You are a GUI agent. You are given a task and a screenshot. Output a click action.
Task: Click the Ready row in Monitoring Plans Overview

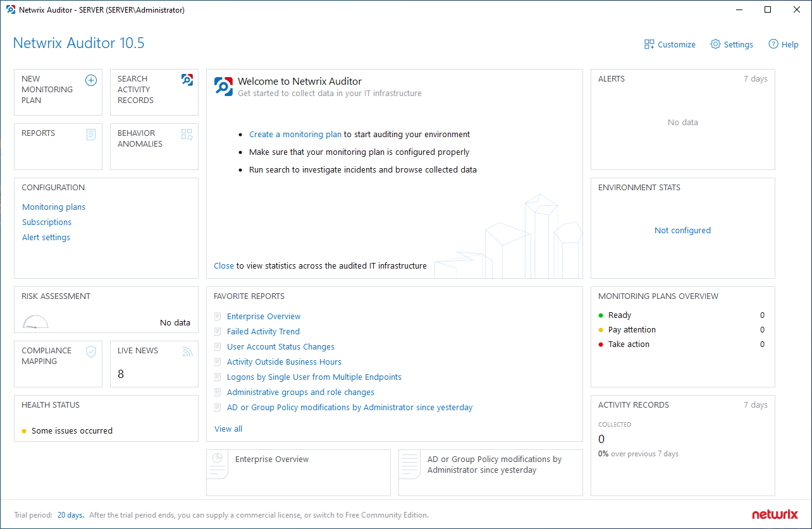pos(682,315)
